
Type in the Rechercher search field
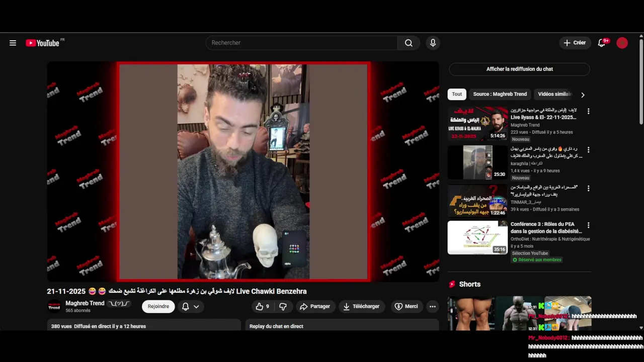click(302, 43)
